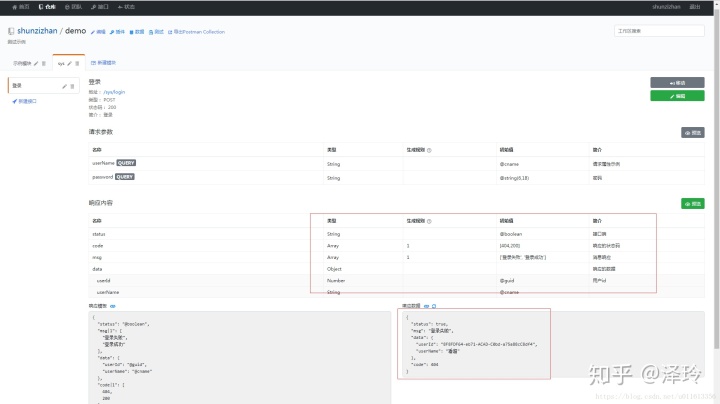Screen dimensions: 720x404
Task: Open the team section in the top nav
Action: pyautogui.click(x=73, y=7)
